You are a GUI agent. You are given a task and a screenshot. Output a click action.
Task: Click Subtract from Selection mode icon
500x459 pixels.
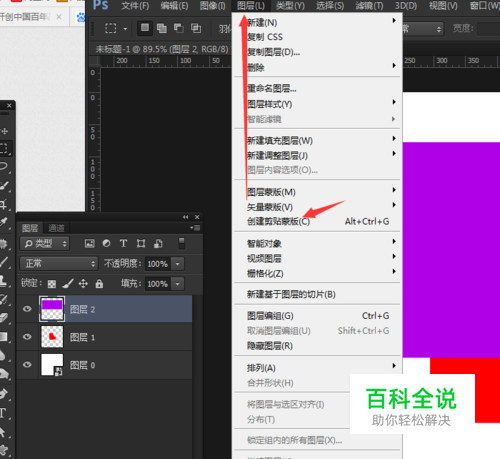pos(179,28)
